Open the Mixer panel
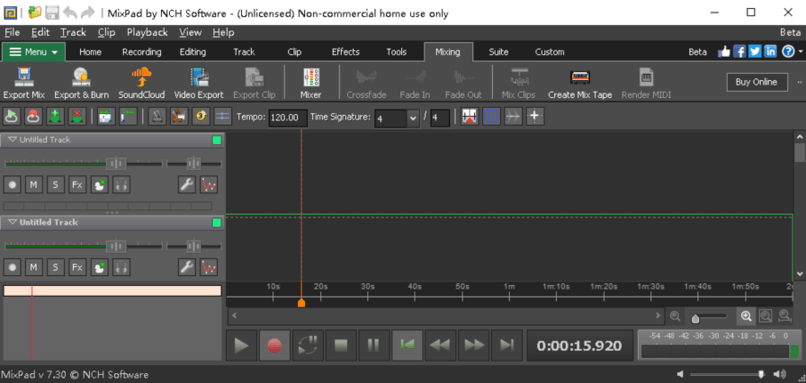The height and width of the screenshot is (383, 806). 311,83
